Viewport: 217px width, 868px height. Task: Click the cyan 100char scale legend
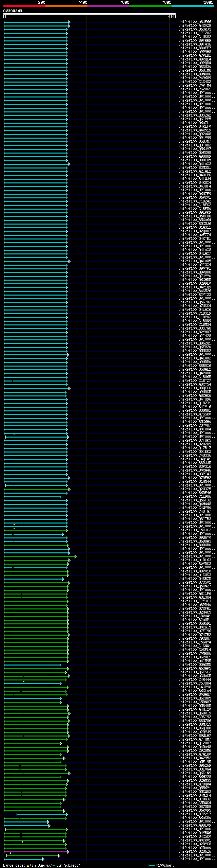[161, 865]
